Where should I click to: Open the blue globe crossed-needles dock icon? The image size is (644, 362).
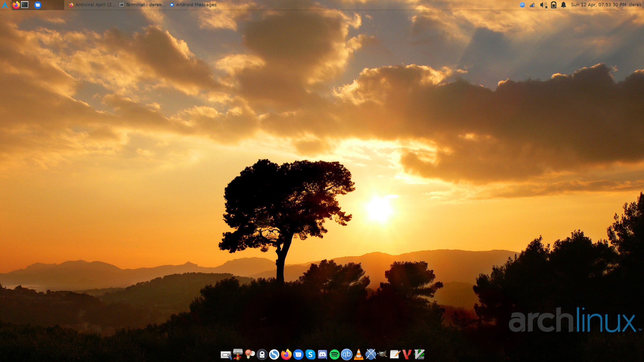[371, 355]
